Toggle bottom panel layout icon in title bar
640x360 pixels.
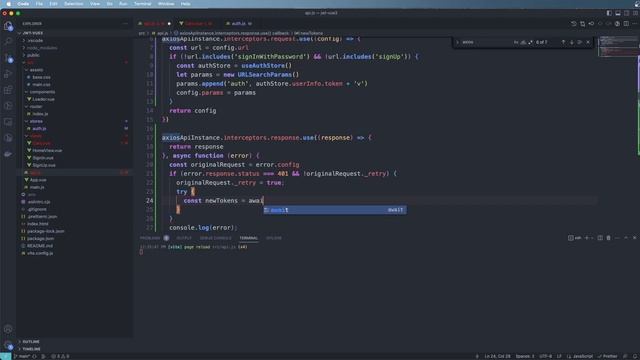pyautogui.click(x=618, y=13)
